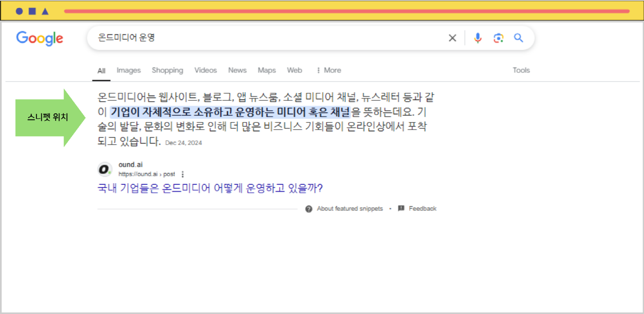This screenshot has width=644, height=314.
Task: Switch to the Web tab
Action: [x=294, y=70]
